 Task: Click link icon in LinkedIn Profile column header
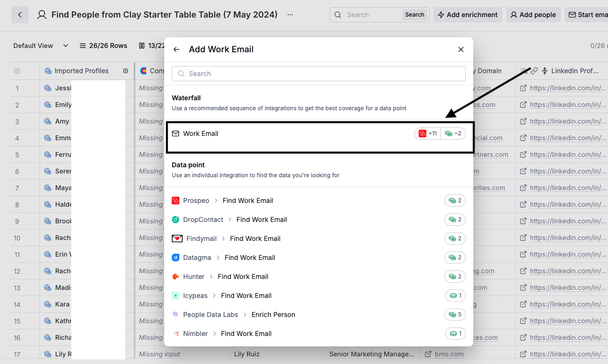pyautogui.click(x=534, y=71)
